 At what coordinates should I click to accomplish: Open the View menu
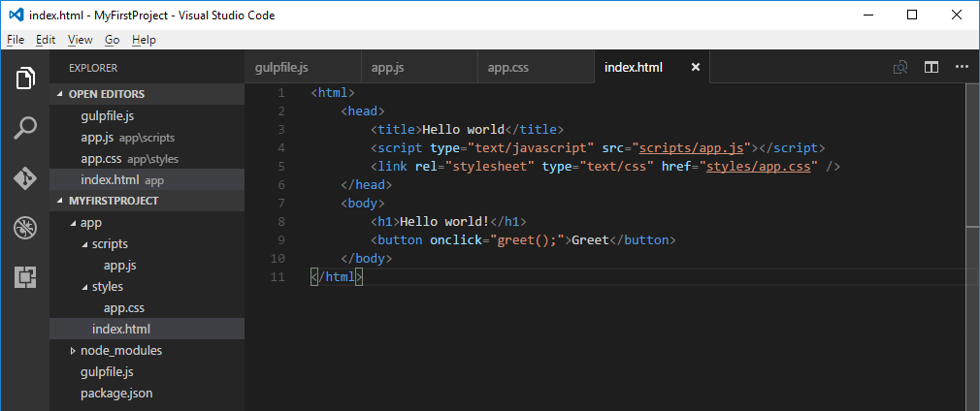[x=80, y=40]
